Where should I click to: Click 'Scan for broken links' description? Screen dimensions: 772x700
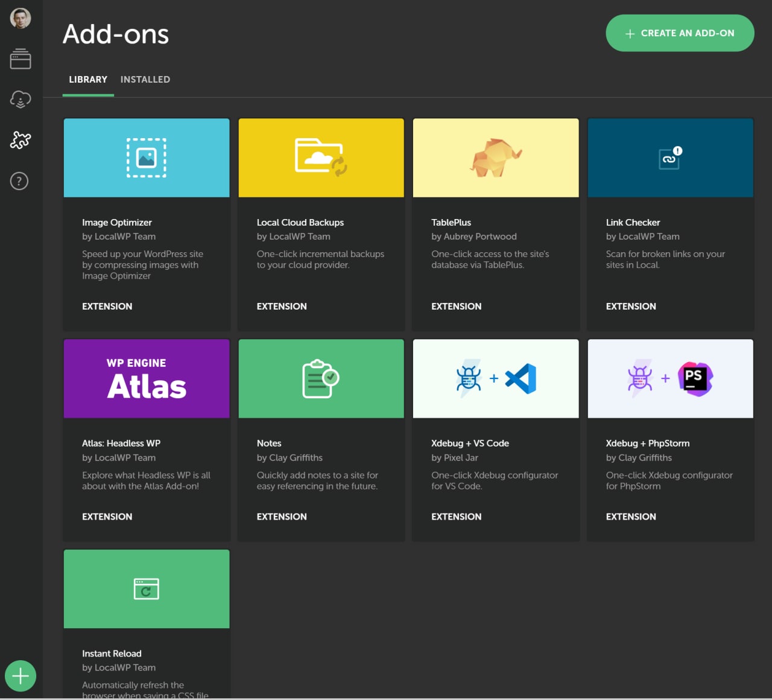coord(665,259)
